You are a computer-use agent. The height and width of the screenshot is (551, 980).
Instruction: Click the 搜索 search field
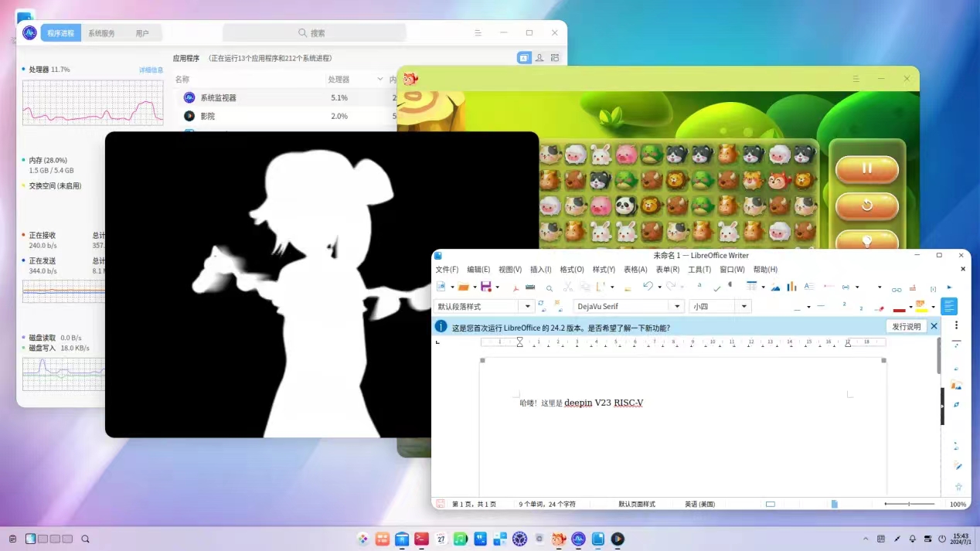pos(315,32)
